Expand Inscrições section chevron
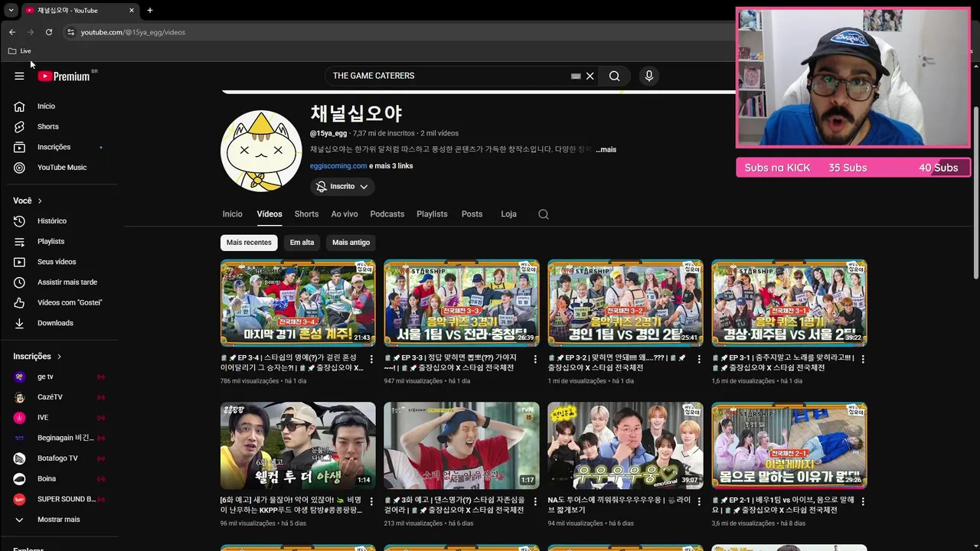Viewport: 980px width, 551px height. (x=59, y=357)
